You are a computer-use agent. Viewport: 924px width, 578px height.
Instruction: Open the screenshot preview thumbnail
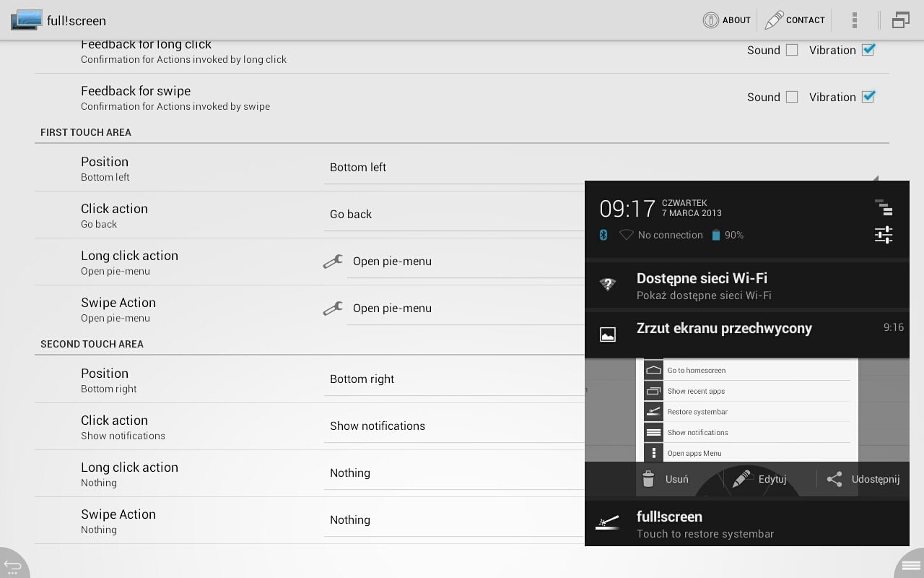747,410
